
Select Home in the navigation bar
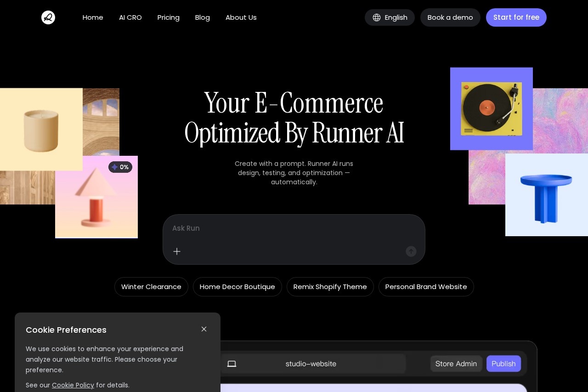[93, 17]
